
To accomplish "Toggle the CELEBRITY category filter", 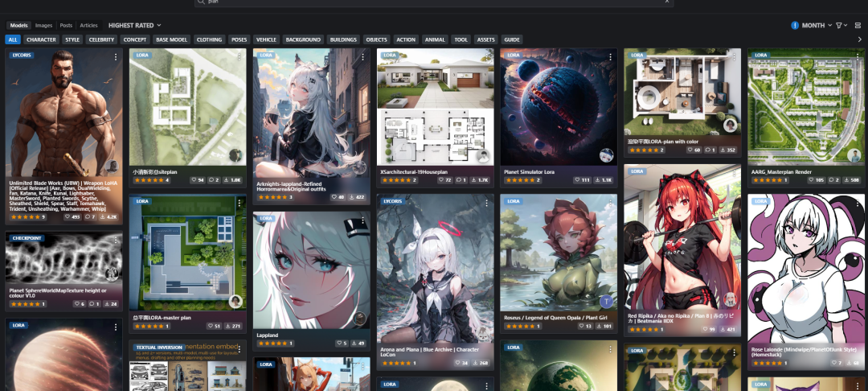I will pos(101,40).
